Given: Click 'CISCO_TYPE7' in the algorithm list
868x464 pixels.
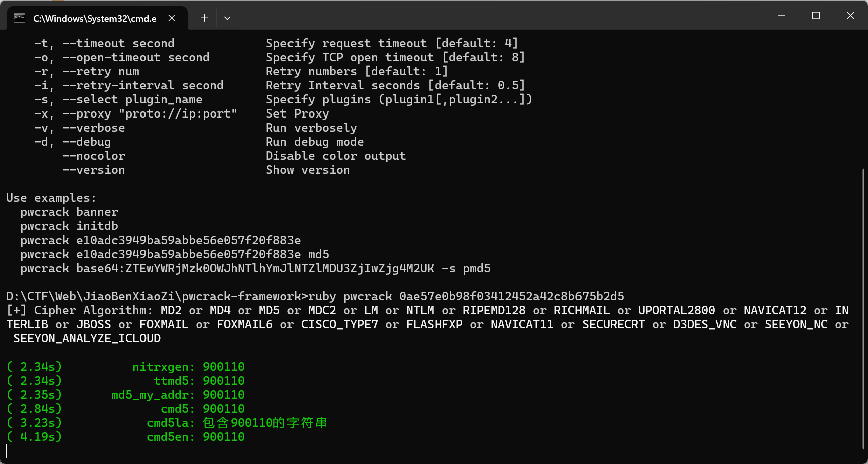Looking at the screenshot, I should [340, 325].
